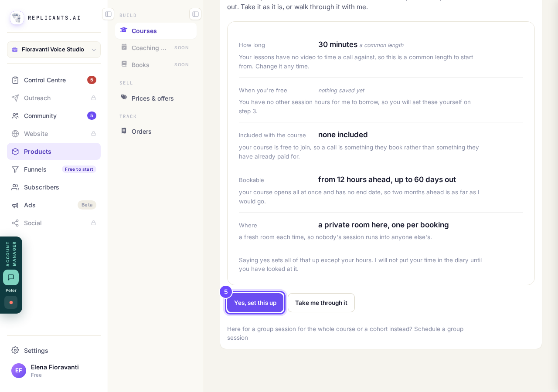Select Courses in the Build menu
This screenshot has height=392, width=558.
pos(156,31)
